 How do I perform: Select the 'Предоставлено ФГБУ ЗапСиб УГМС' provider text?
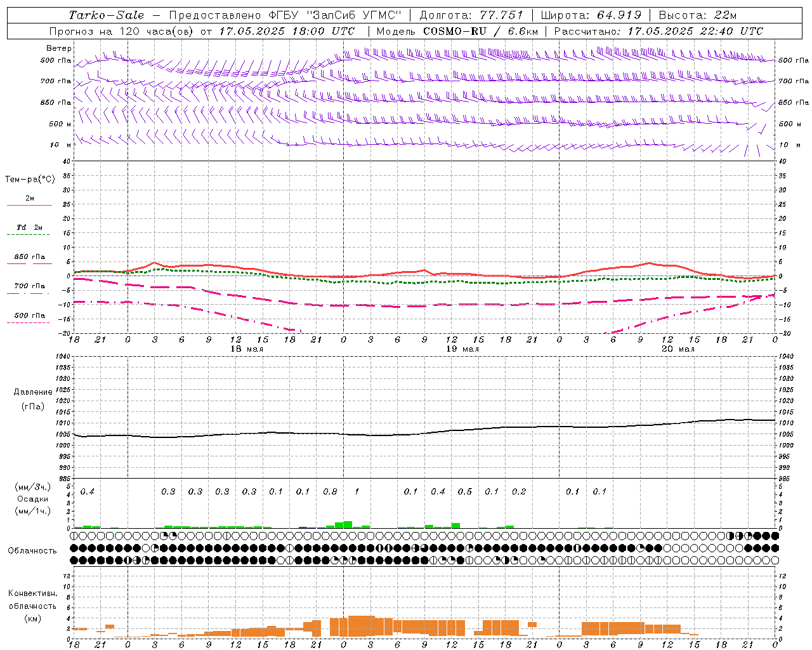click(285, 15)
